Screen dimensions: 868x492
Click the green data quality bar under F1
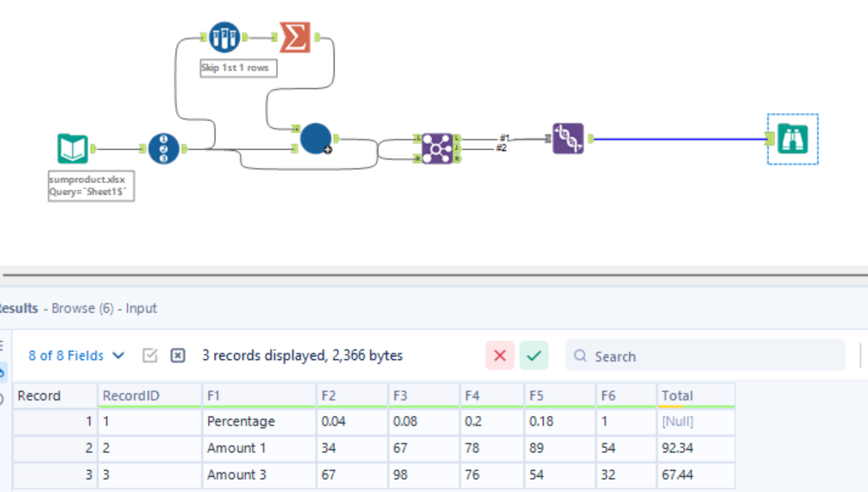click(x=259, y=406)
